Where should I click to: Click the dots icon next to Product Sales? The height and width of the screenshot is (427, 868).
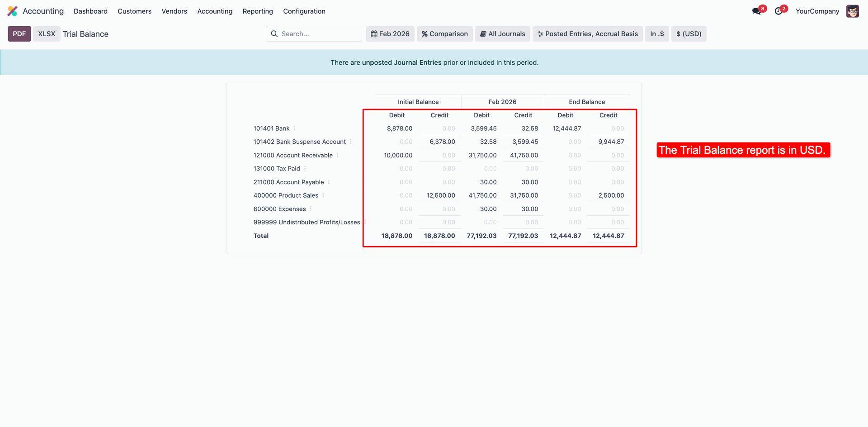tap(323, 195)
